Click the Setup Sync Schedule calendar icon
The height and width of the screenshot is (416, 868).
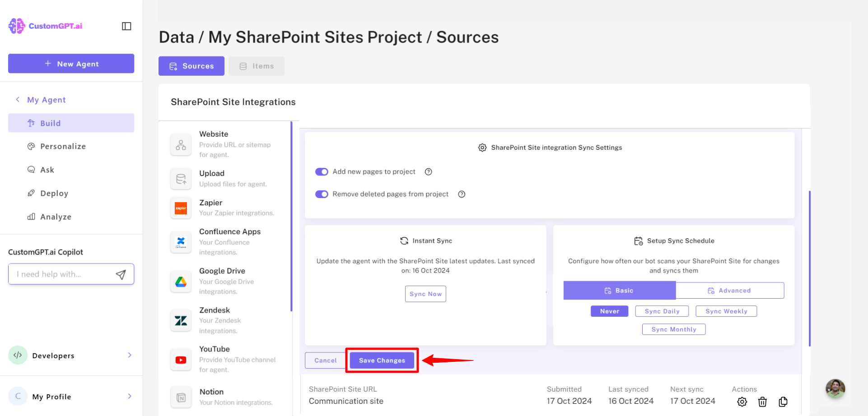pyautogui.click(x=638, y=241)
